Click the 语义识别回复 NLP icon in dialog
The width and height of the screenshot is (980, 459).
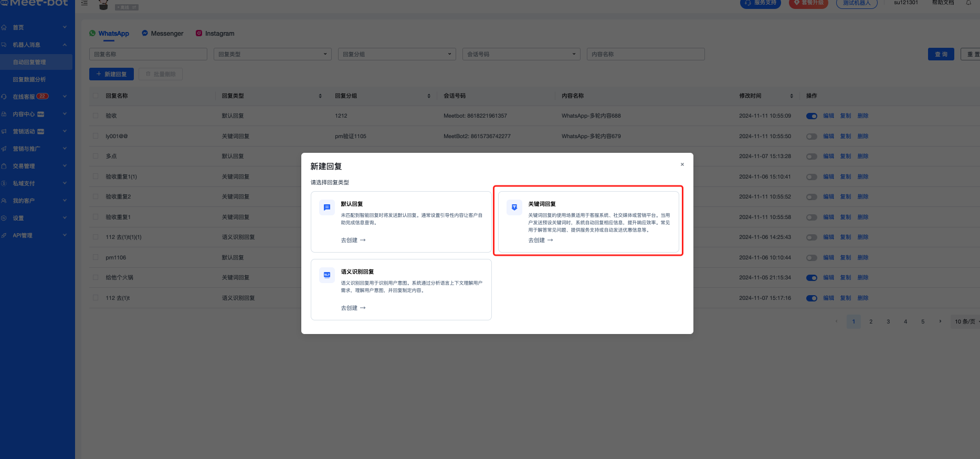(x=327, y=275)
